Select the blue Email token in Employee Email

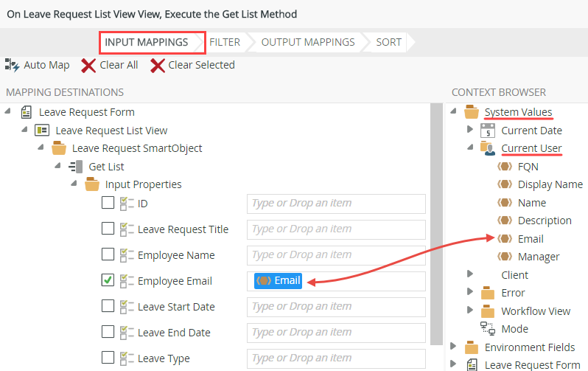[x=279, y=281]
